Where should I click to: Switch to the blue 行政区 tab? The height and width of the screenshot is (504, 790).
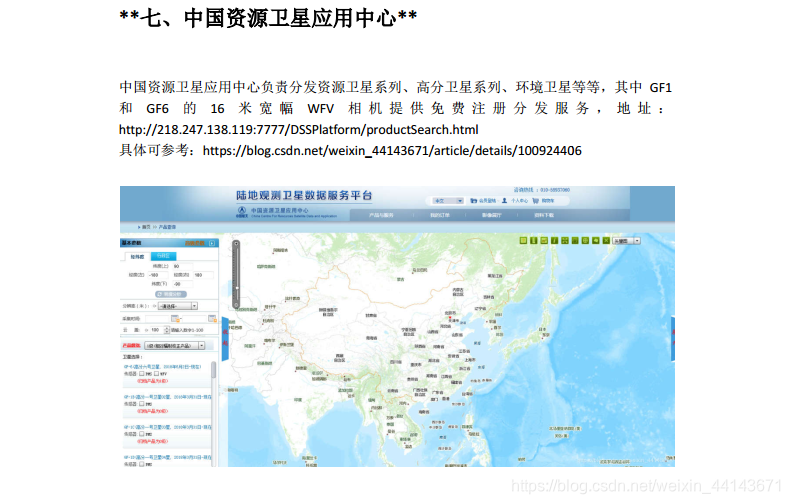[x=164, y=256]
